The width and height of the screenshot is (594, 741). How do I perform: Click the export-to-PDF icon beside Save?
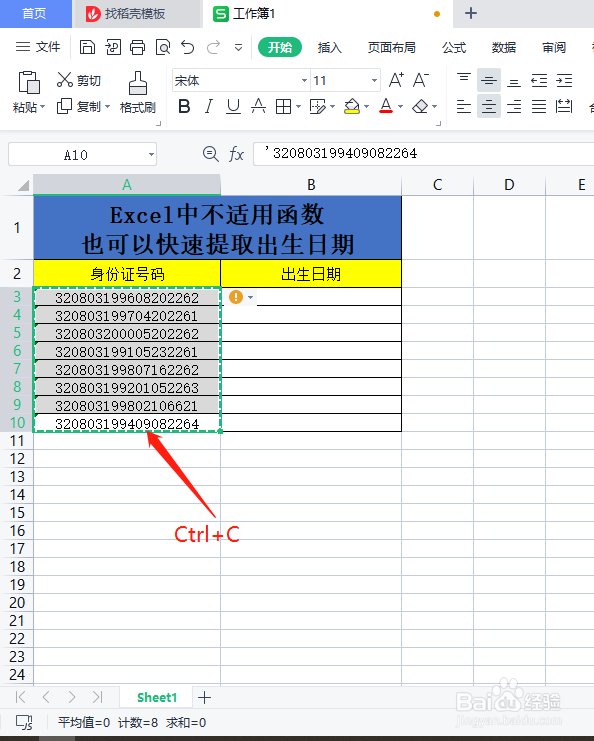[x=113, y=47]
